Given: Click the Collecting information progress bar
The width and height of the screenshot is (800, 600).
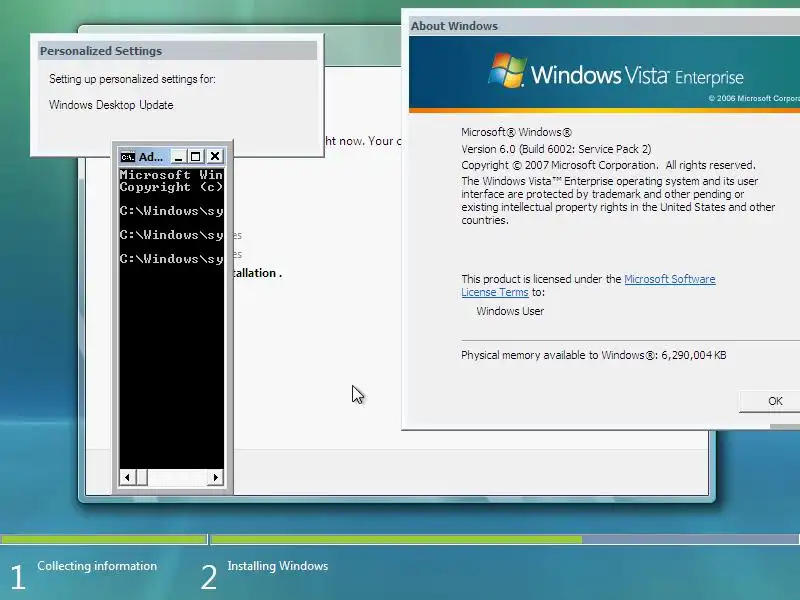Looking at the screenshot, I should pos(104,539).
